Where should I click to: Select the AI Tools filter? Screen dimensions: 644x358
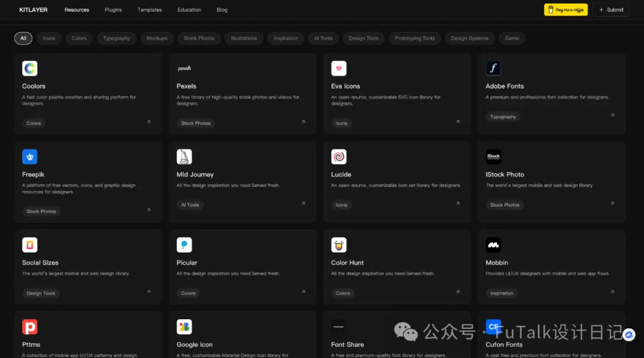[x=323, y=38]
